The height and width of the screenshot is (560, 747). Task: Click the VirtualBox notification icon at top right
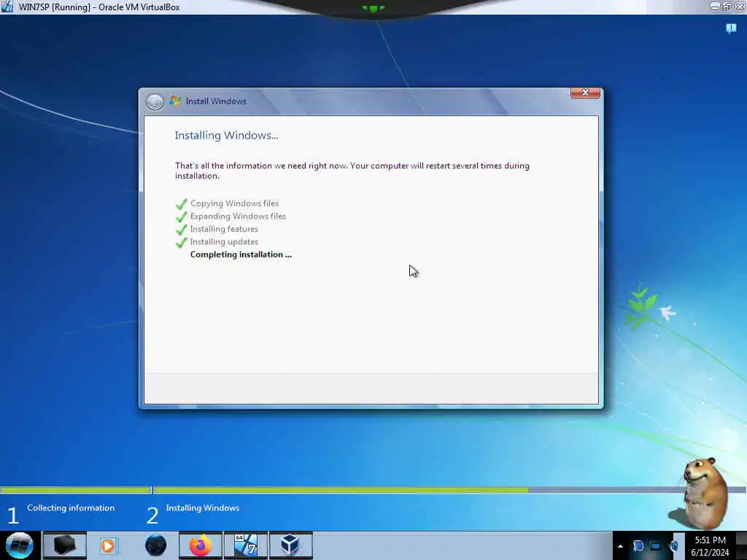coord(731,29)
